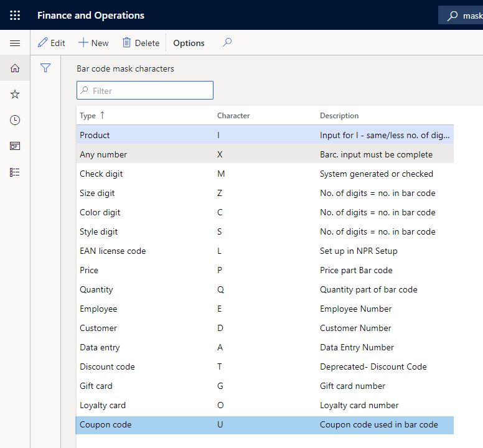Screen dimensions: 483x448
Task: Select the Any number row
Action: 265,154
